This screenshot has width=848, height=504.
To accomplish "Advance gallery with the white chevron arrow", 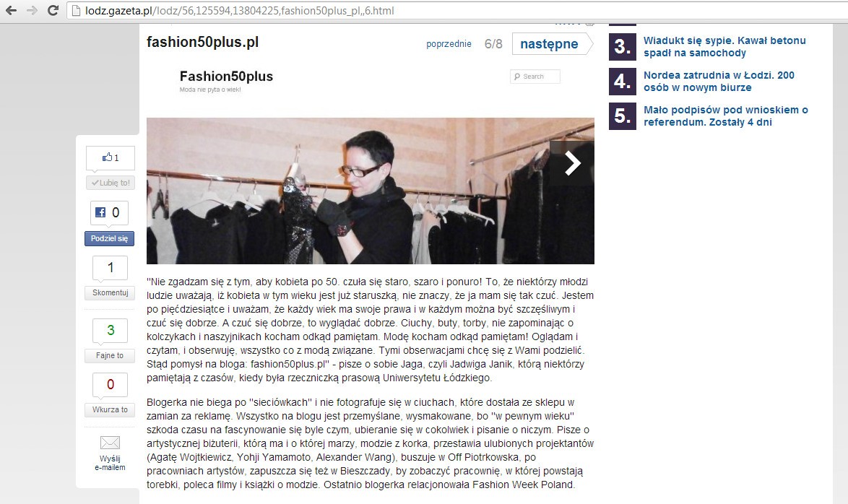I will click(572, 162).
